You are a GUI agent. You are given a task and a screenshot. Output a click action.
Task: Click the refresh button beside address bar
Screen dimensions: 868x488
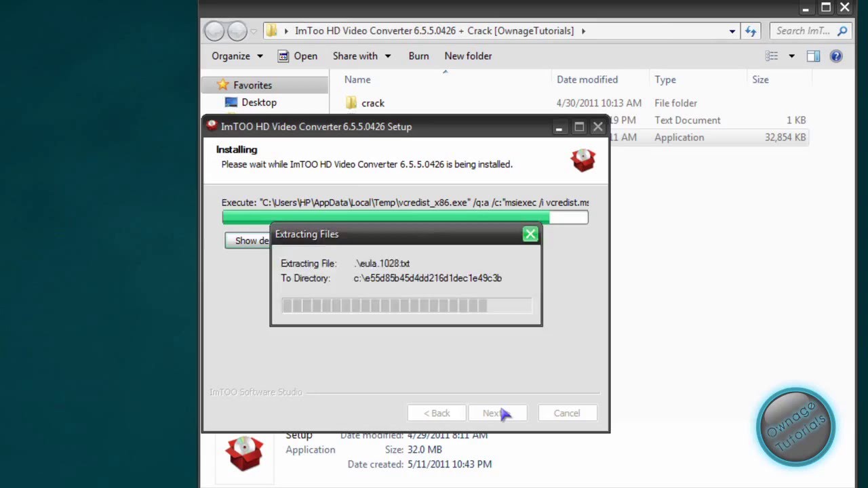coord(750,31)
